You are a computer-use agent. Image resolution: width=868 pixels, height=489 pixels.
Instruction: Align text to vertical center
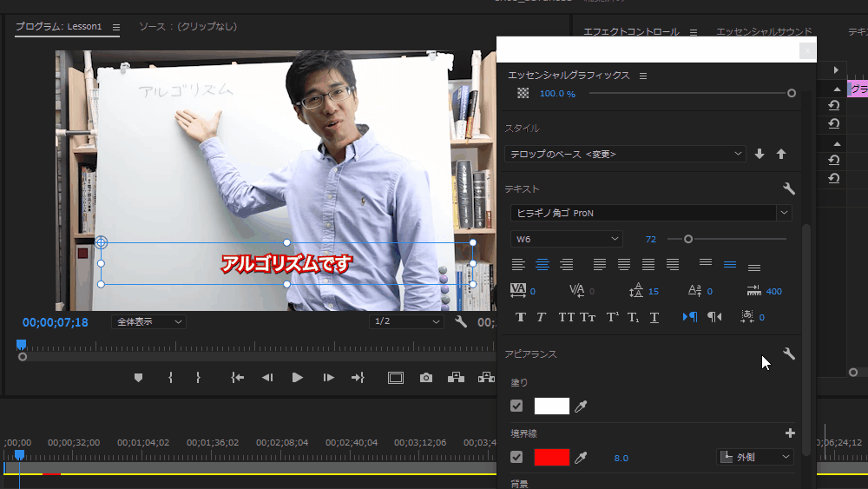pos(730,265)
